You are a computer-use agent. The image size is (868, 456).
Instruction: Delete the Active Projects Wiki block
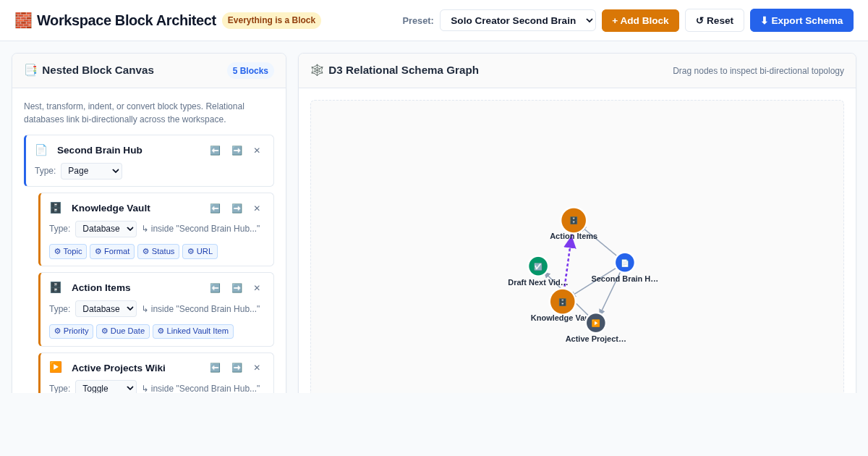coord(257,368)
